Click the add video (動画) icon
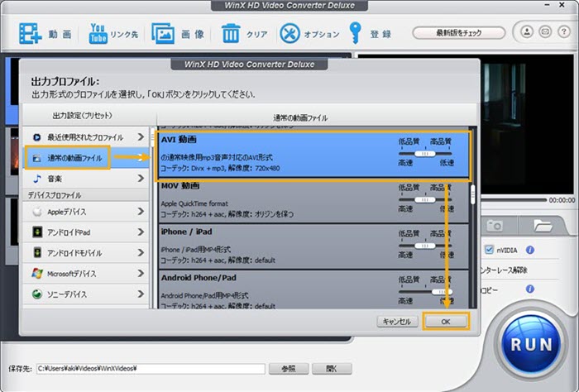This screenshot has height=392, width=579. pos(30,34)
